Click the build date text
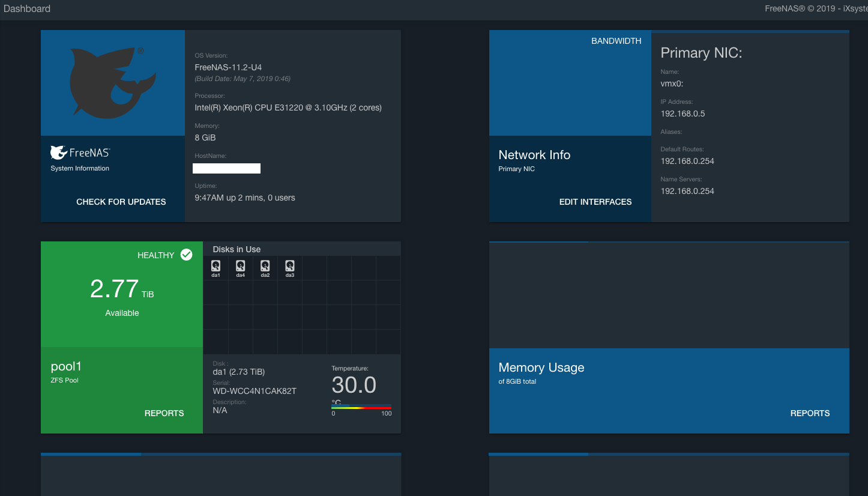868x496 pixels. tap(243, 79)
